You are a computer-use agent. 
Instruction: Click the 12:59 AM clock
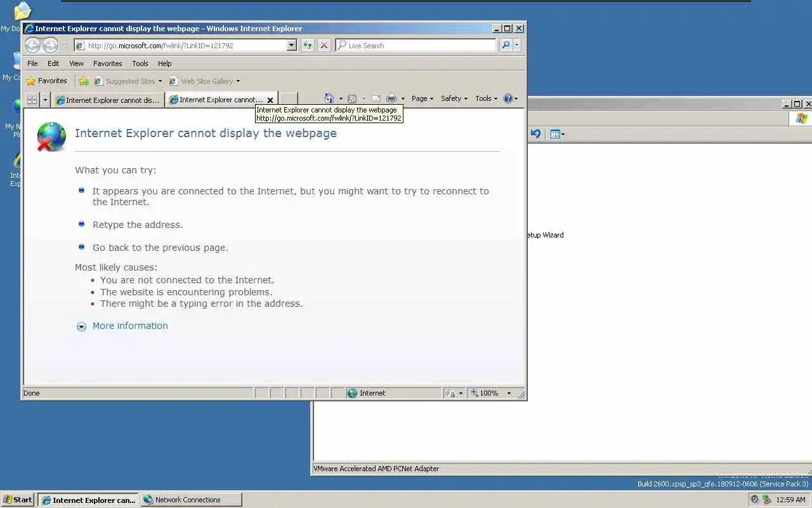(791, 500)
